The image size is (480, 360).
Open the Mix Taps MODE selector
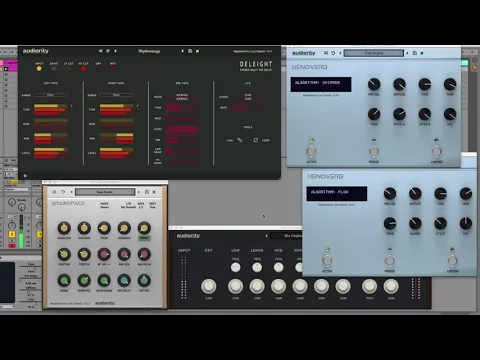(183, 97)
